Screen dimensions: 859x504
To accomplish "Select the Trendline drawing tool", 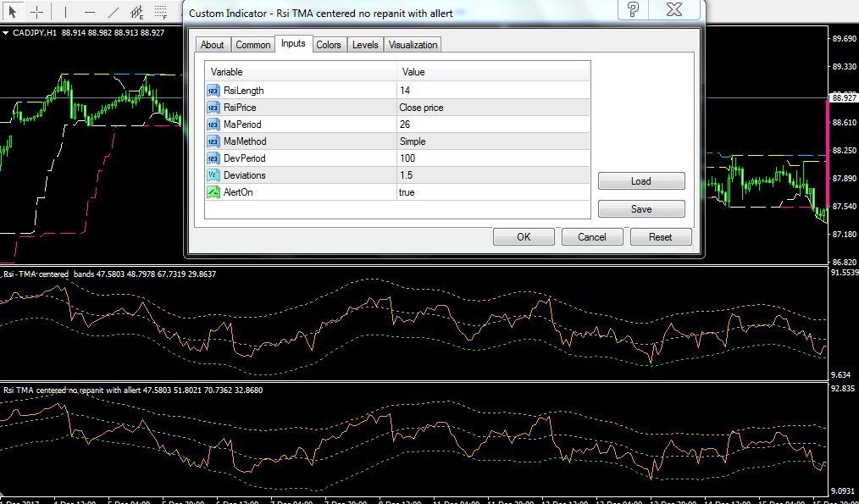I will pos(114,11).
